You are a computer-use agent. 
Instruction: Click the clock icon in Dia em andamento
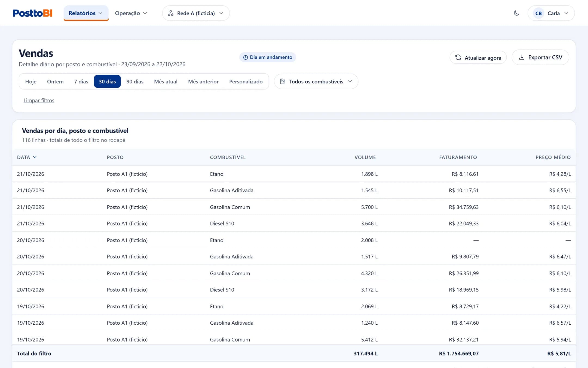[x=246, y=57]
